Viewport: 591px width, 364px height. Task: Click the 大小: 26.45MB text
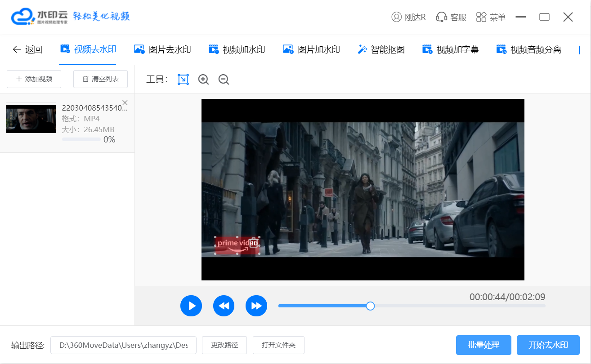click(88, 130)
